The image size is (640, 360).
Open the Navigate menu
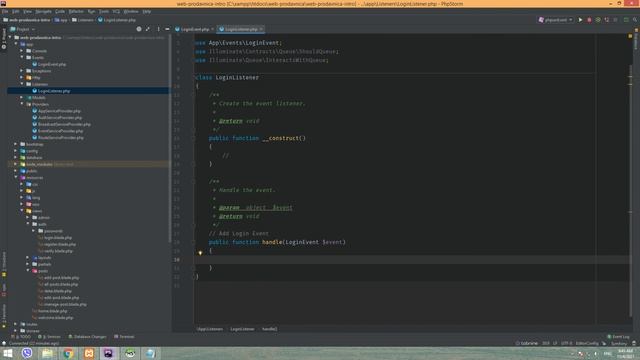point(43,11)
